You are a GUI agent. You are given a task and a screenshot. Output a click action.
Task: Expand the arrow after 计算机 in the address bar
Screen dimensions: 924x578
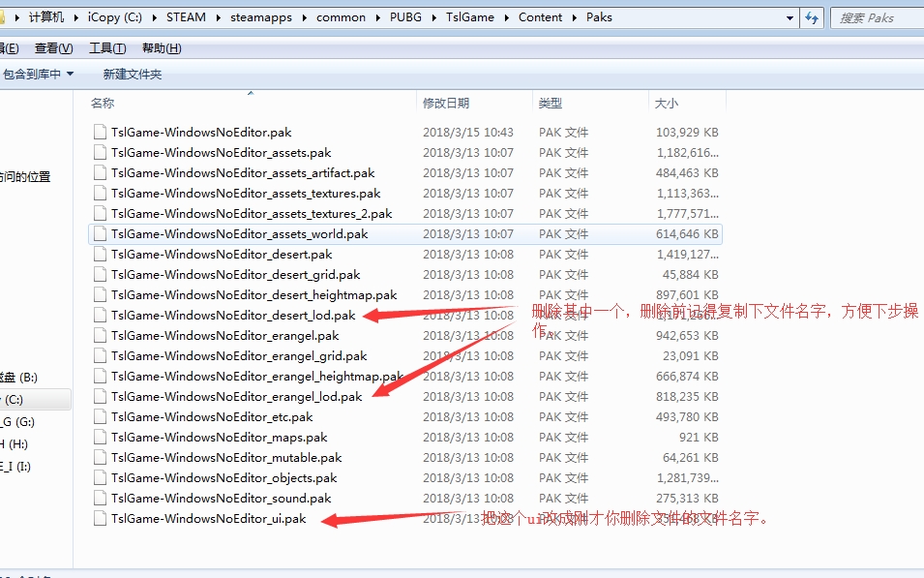pyautogui.click(x=76, y=17)
